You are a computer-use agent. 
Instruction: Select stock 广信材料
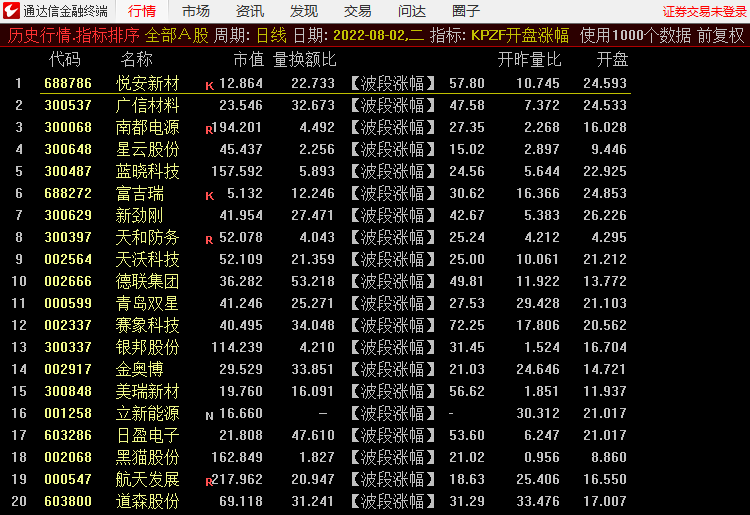pyautogui.click(x=147, y=105)
